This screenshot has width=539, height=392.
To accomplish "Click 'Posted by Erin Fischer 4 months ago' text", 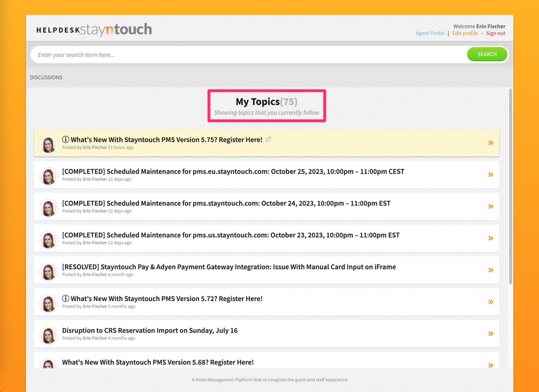I will [98, 338].
